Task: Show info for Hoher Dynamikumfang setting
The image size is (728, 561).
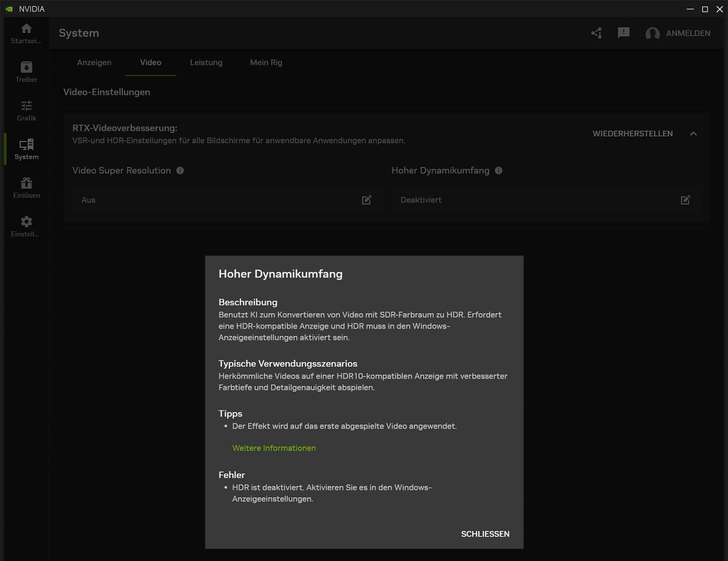Action: pos(499,171)
